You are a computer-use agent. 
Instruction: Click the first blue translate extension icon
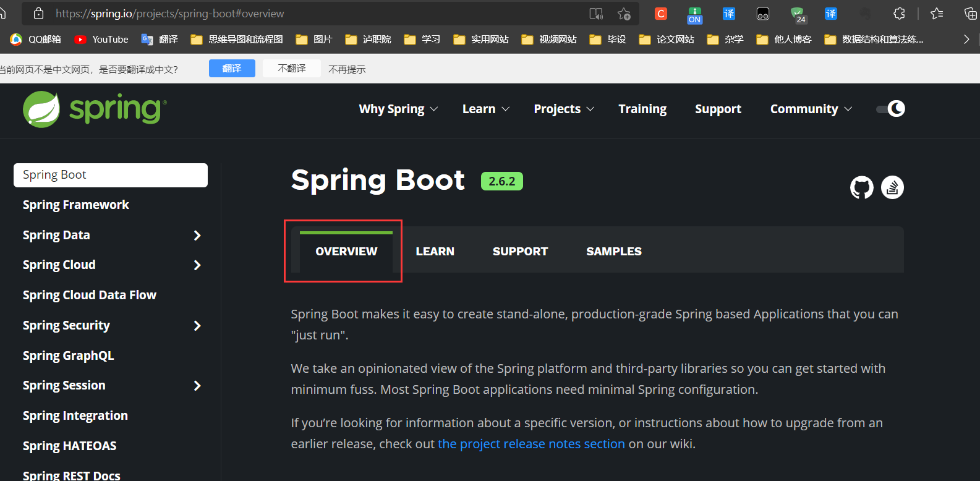tap(729, 14)
